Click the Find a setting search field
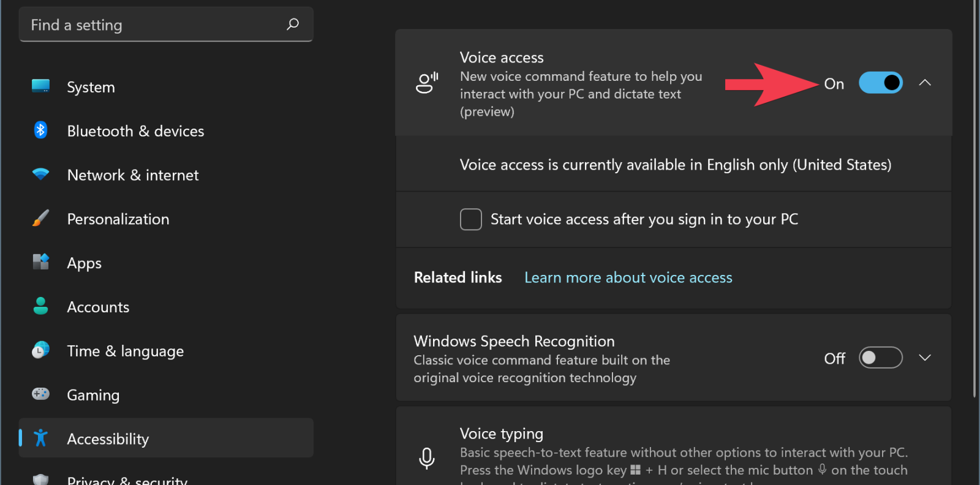The height and width of the screenshot is (485, 980). (x=153, y=25)
